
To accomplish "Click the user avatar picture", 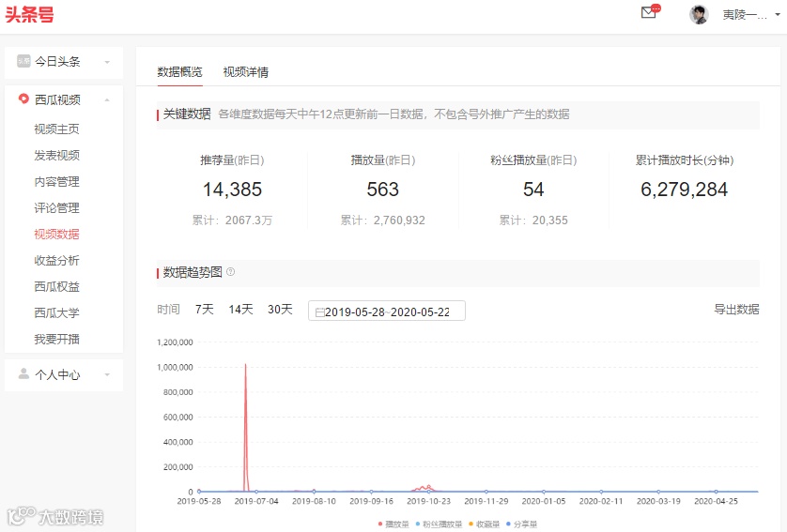I will pyautogui.click(x=699, y=14).
